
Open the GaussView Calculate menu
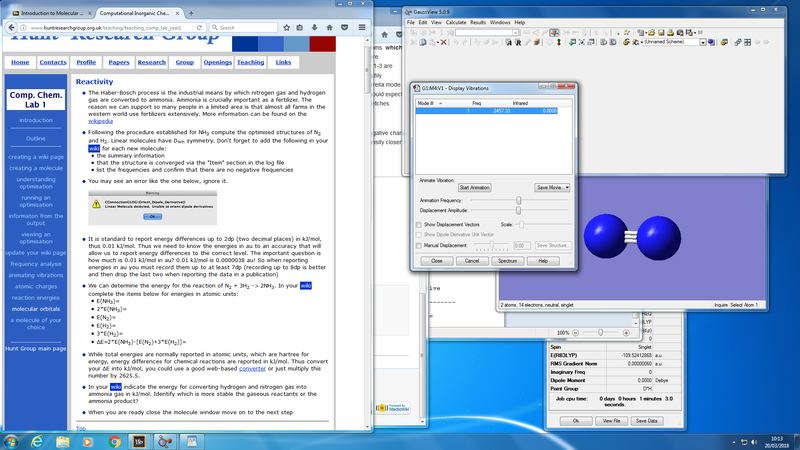(x=456, y=22)
